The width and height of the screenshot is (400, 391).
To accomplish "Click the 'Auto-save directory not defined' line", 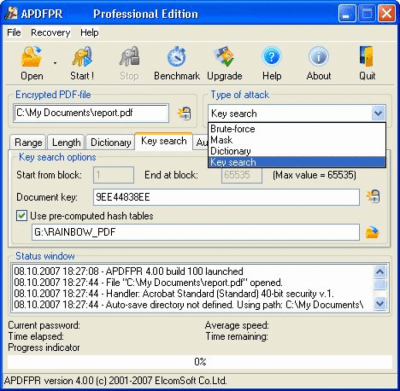I will click(189, 305).
